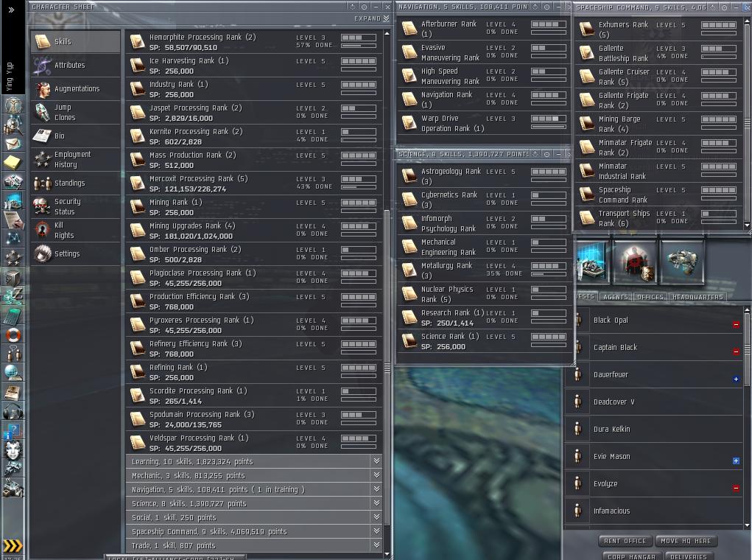Image resolution: width=752 pixels, height=560 pixels.
Task: Open the red bounty office station service icon
Action: pyautogui.click(x=636, y=262)
